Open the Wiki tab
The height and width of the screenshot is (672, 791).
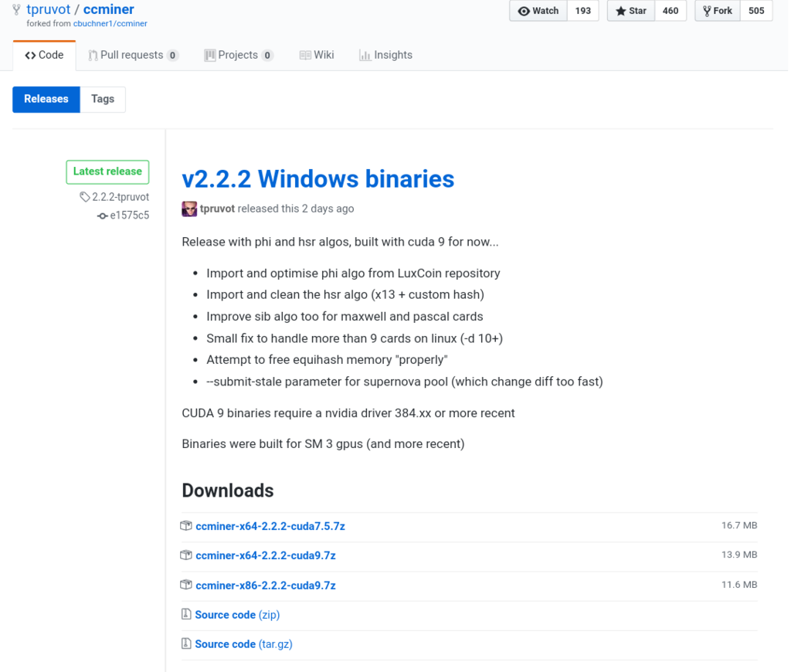(317, 55)
